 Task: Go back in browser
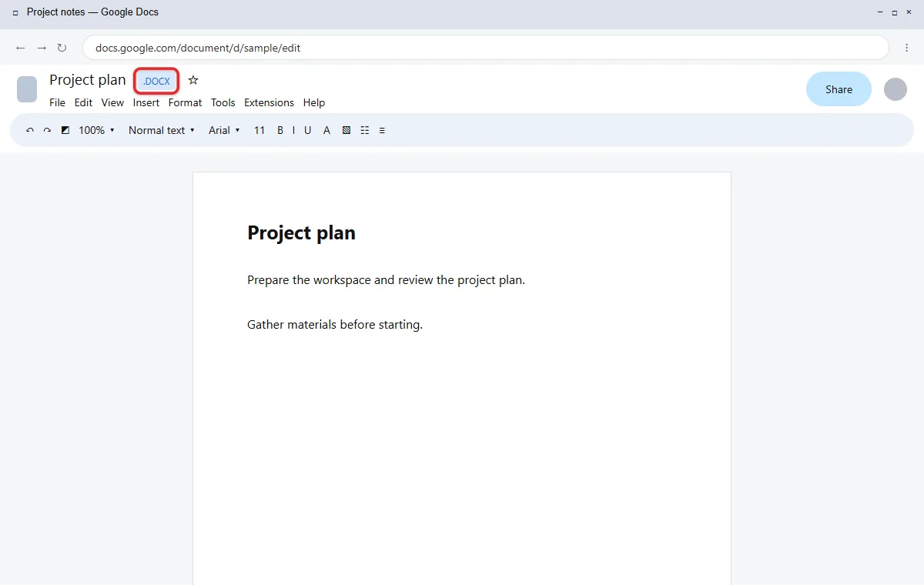(x=21, y=48)
